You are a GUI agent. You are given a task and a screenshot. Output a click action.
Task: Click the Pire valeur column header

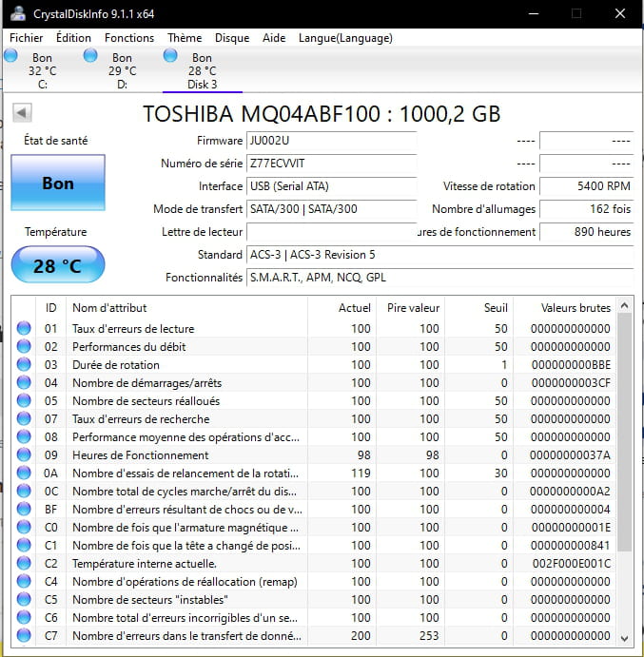pyautogui.click(x=410, y=308)
